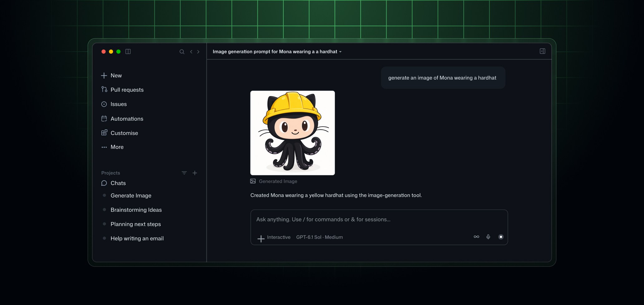Click the Projects section header
The image size is (644, 305).
(111, 173)
